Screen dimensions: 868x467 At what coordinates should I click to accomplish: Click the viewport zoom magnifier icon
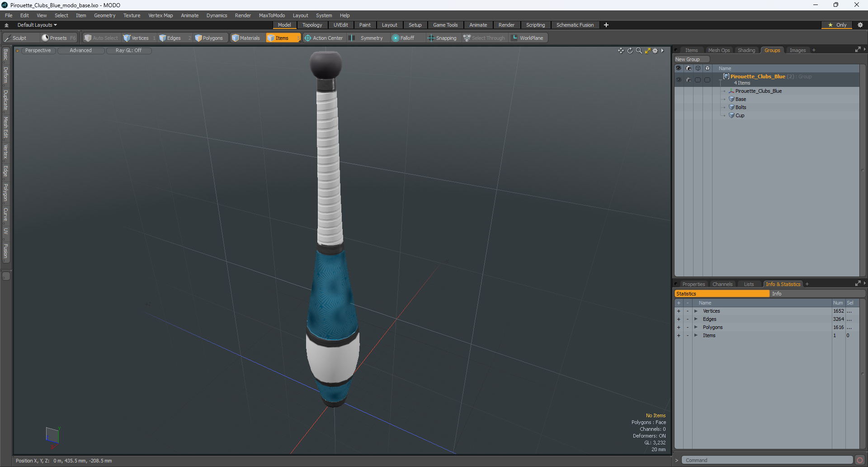[639, 51]
